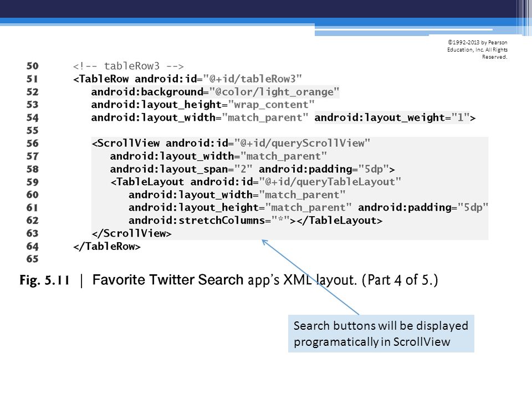The image size is (532, 399).
Task: Click the android:layout_weight="1" attribute
Action: (x=392, y=117)
